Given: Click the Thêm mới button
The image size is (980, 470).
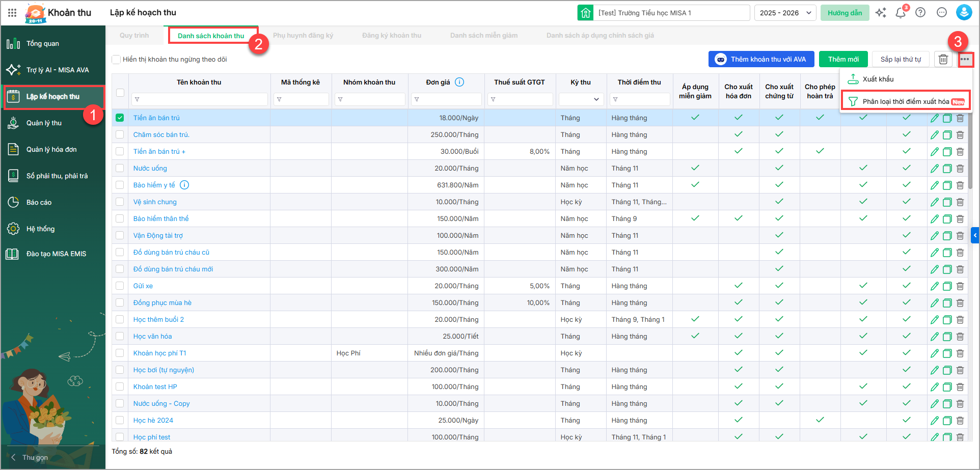Looking at the screenshot, I should (843, 60).
